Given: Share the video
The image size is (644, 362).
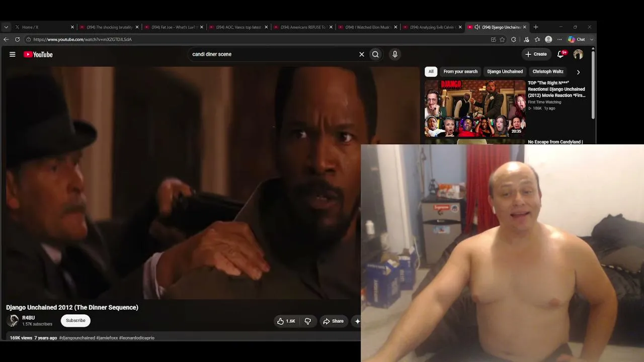Looking at the screenshot, I should [333, 321].
